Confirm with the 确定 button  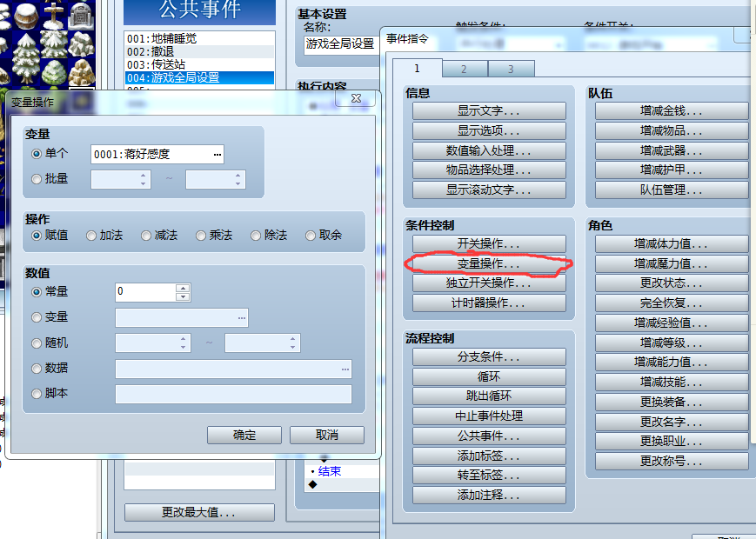coord(244,435)
